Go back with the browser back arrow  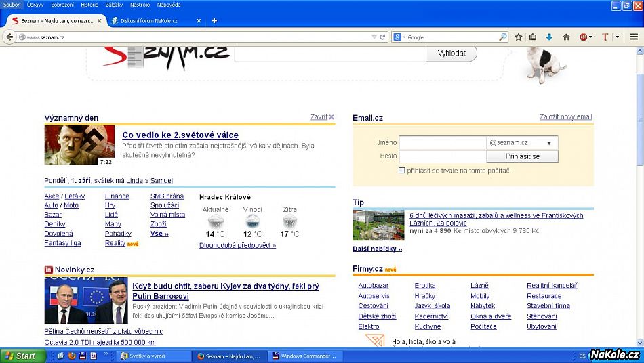pos(9,37)
